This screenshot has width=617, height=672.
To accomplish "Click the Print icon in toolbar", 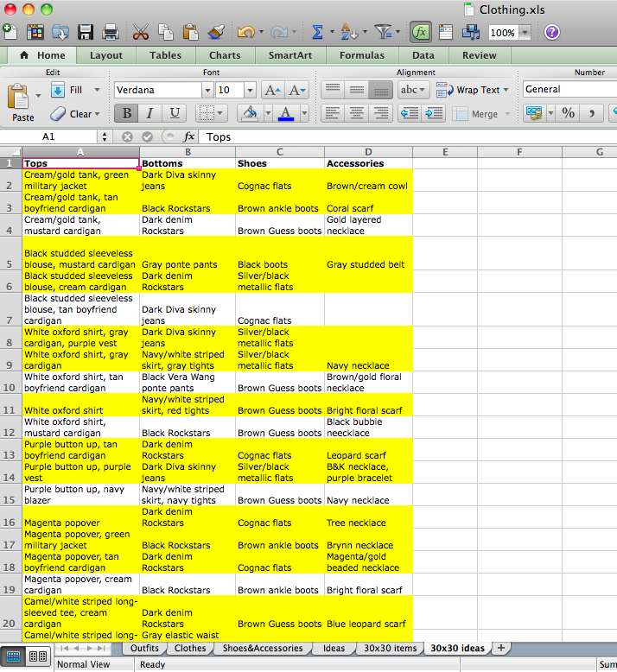I will (x=111, y=32).
